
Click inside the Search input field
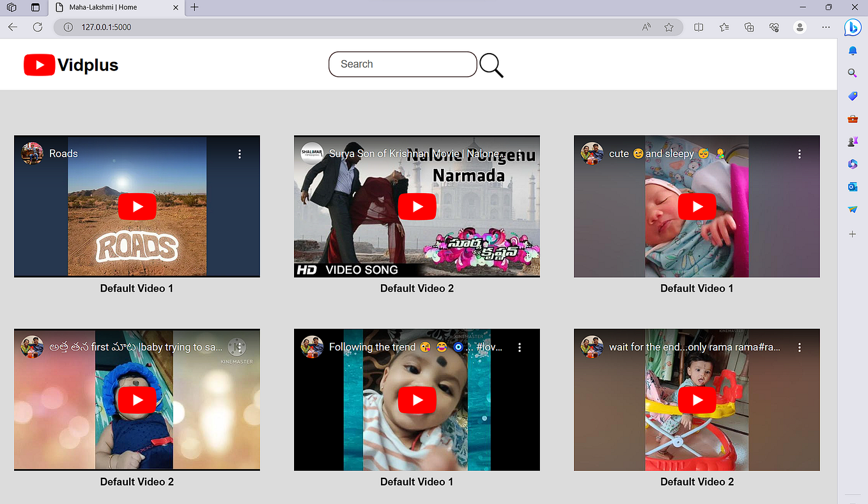[x=403, y=64]
